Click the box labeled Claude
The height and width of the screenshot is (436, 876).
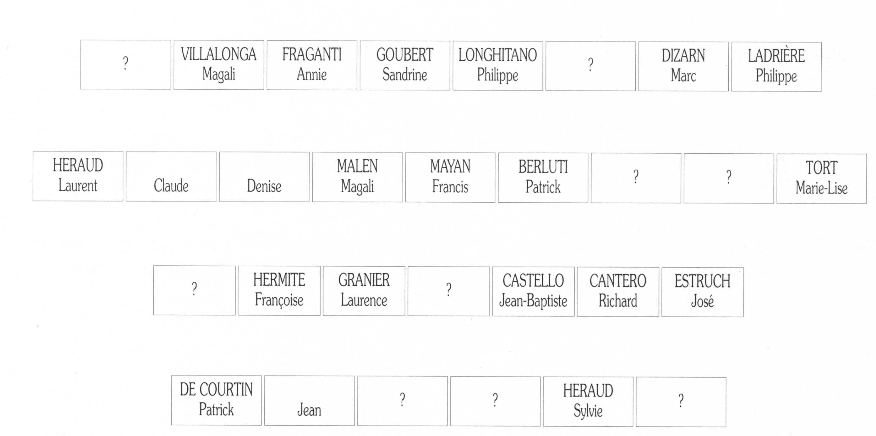(x=171, y=178)
